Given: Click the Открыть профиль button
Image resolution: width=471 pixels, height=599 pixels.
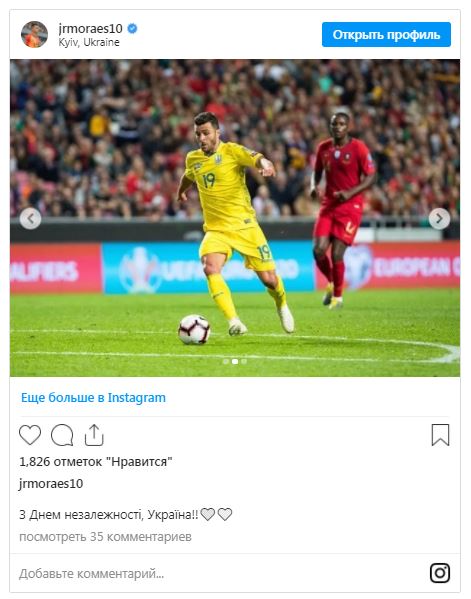Looking at the screenshot, I should click(x=386, y=34).
